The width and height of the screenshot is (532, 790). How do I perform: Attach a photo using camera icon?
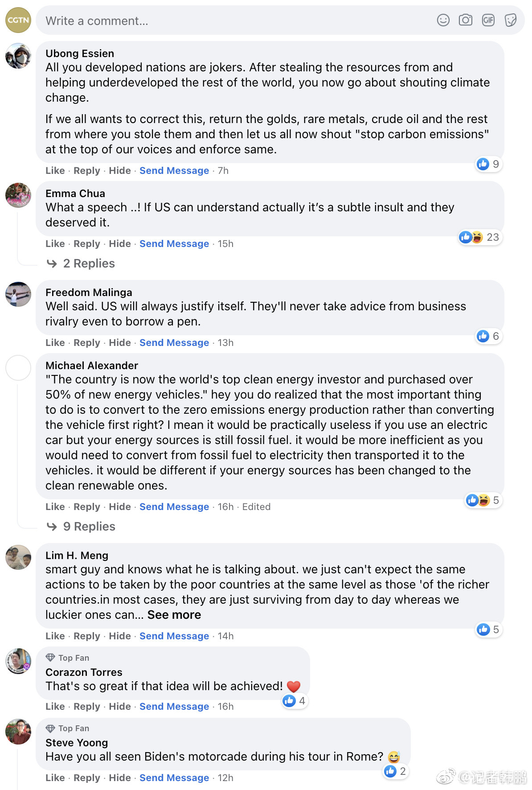click(x=465, y=20)
